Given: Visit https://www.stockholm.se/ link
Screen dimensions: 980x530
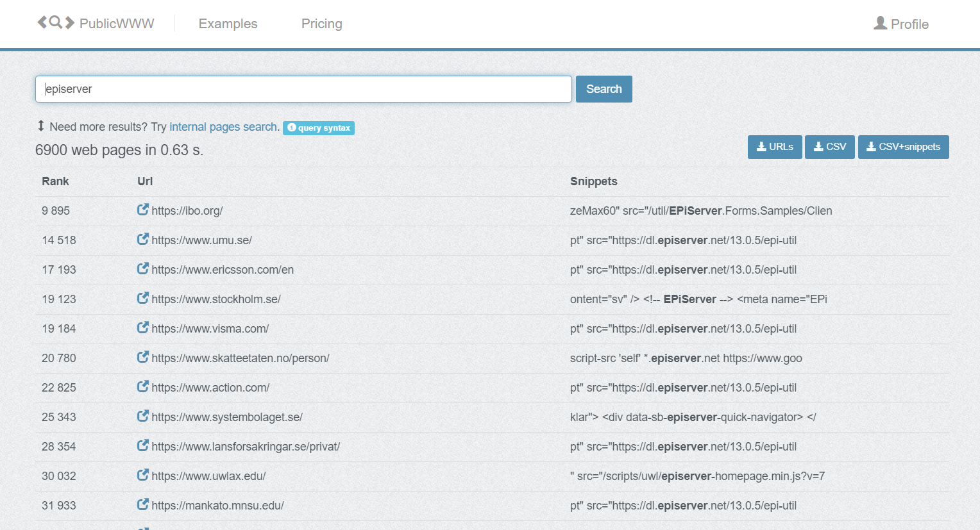Looking at the screenshot, I should (x=216, y=299).
